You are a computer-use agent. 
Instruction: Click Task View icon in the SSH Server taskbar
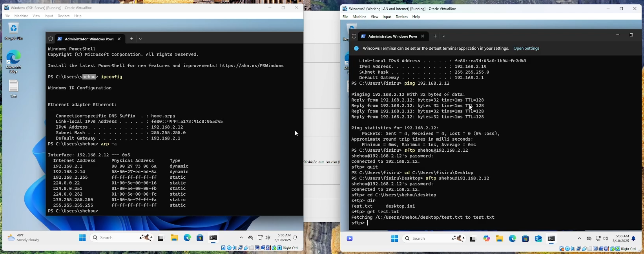[x=161, y=238]
